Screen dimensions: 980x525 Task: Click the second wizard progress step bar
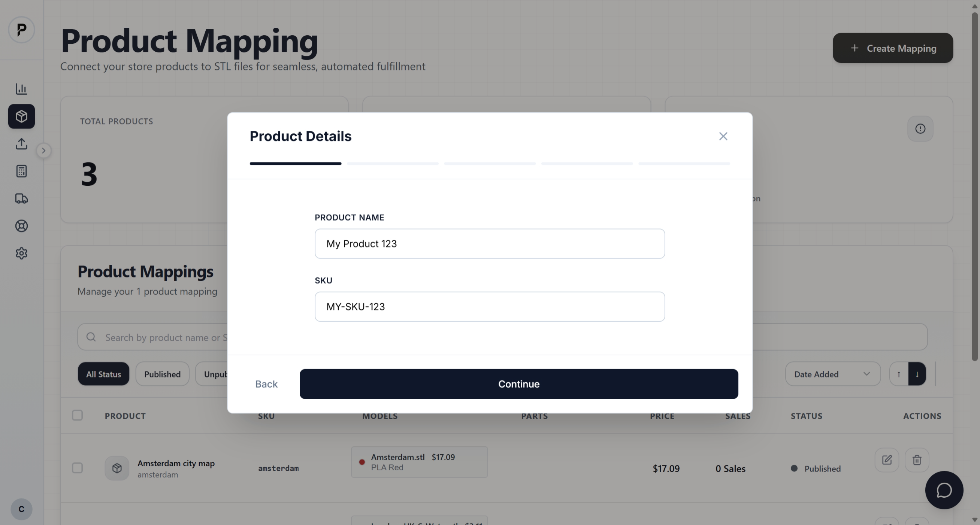pyautogui.click(x=393, y=164)
